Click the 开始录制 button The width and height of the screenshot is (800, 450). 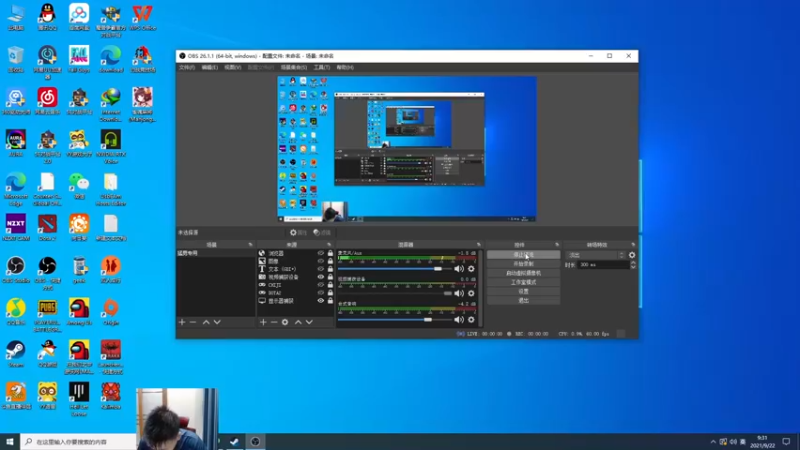(523, 264)
